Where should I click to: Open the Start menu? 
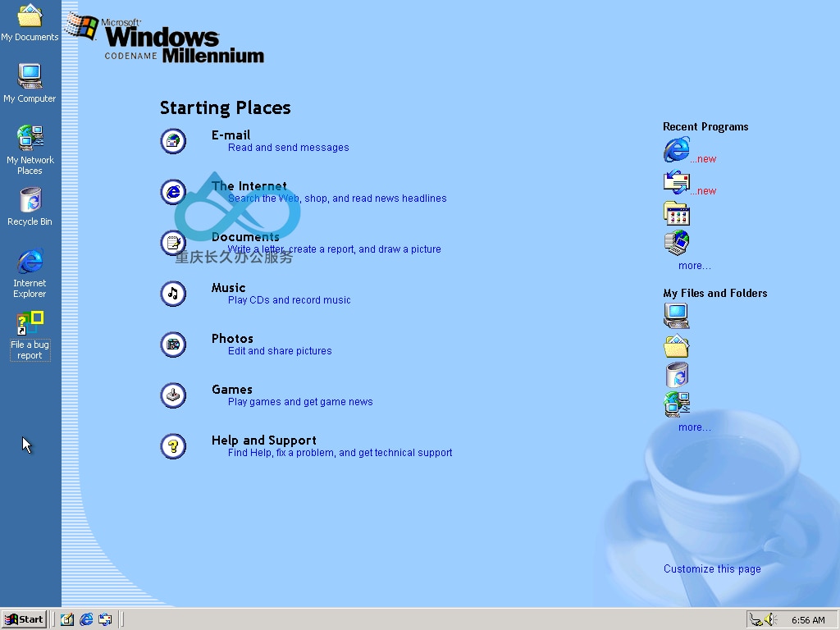coord(24,620)
